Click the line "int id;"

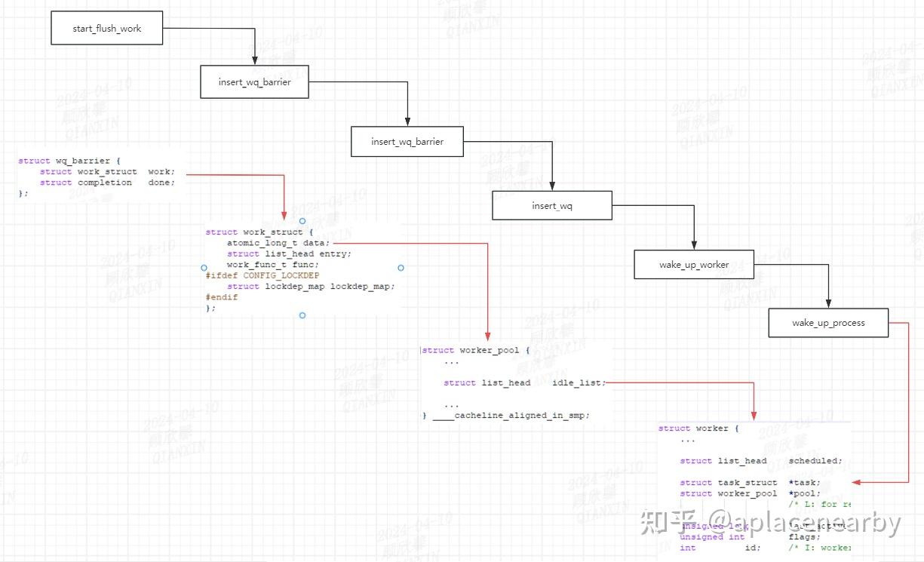point(720,548)
